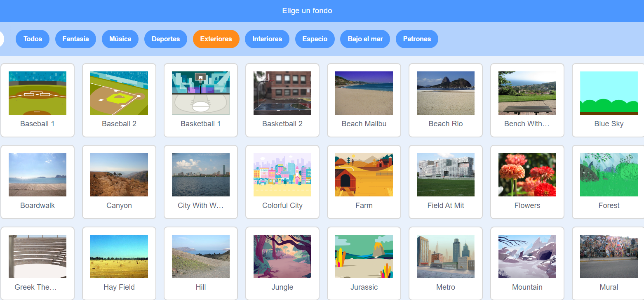Open the Espacio backdrop category
This screenshot has height=300, width=644.
(315, 39)
